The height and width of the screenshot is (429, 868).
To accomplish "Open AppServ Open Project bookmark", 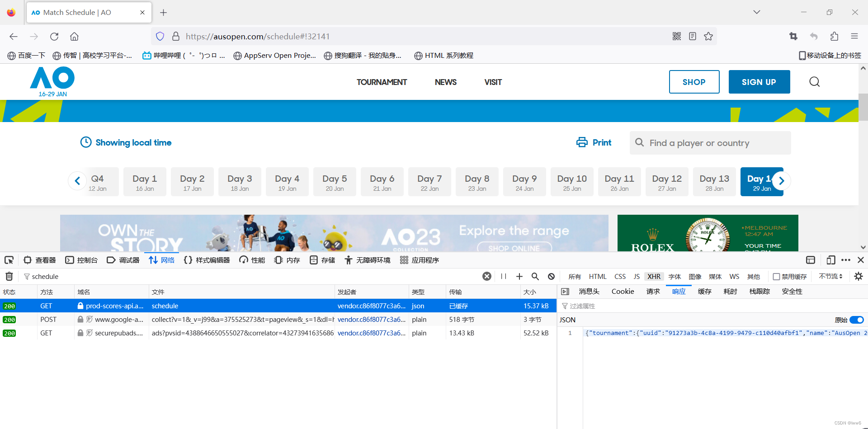I will 275,56.
